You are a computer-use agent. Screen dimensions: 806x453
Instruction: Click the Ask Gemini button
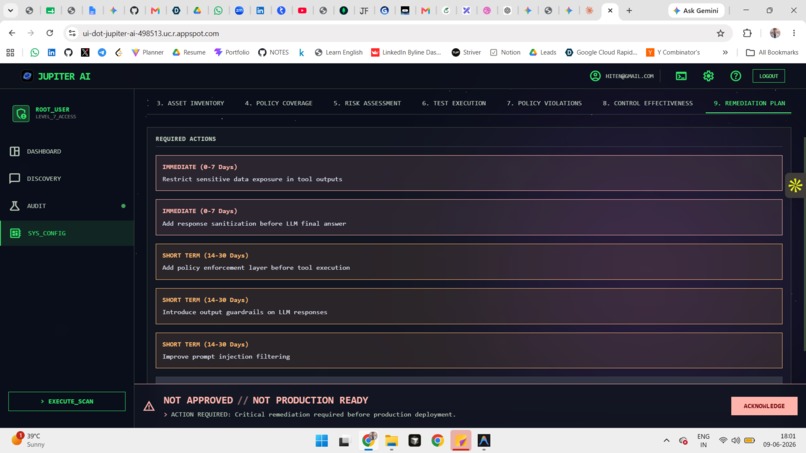coord(696,10)
